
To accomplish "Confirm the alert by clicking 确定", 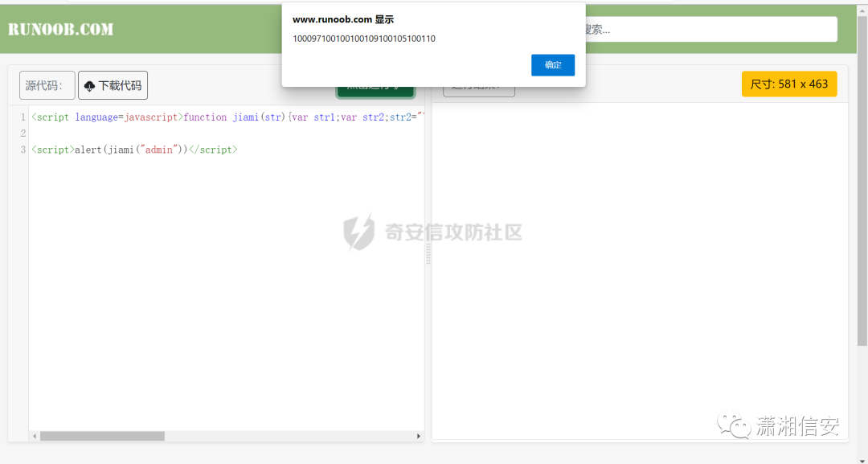I will (552, 66).
